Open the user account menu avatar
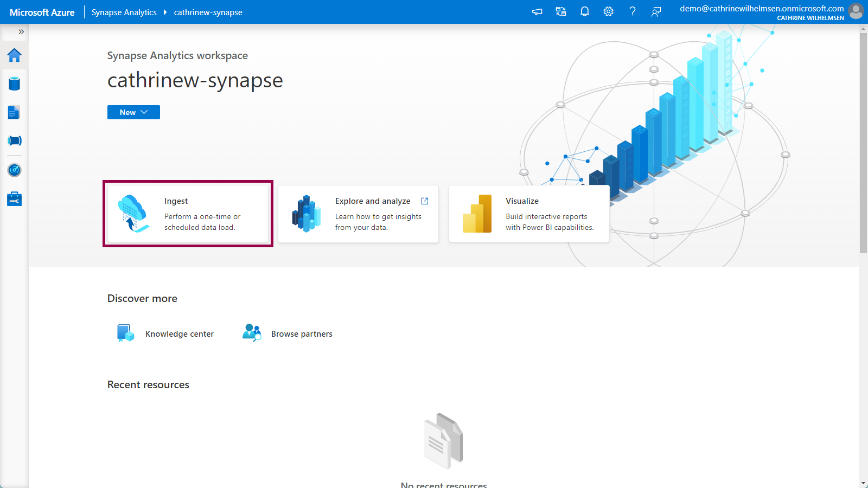Screen dimensions: 868x488 click(856, 11)
